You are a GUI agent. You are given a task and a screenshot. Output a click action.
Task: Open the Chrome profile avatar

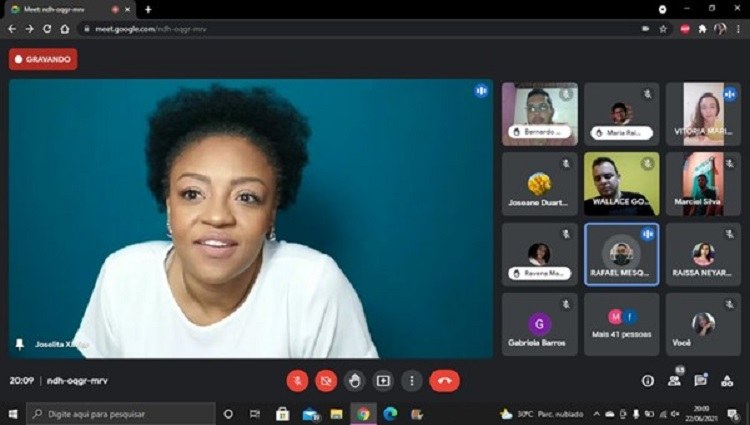point(720,29)
